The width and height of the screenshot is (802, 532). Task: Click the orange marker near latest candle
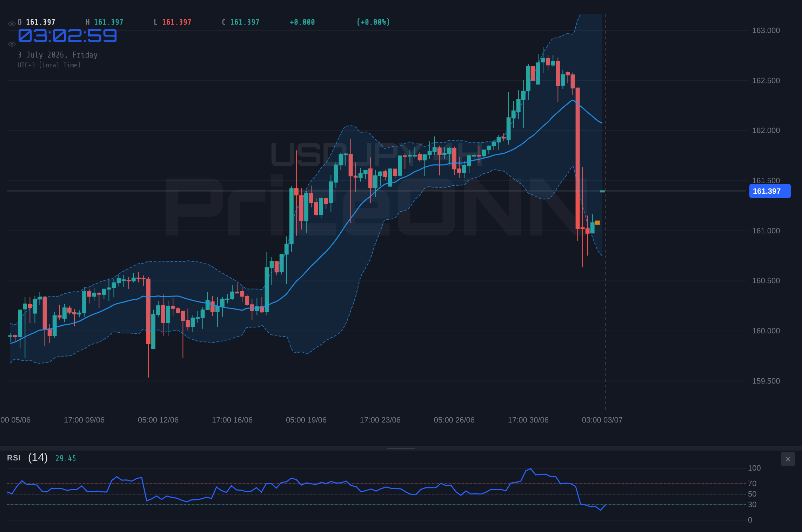[597, 222]
